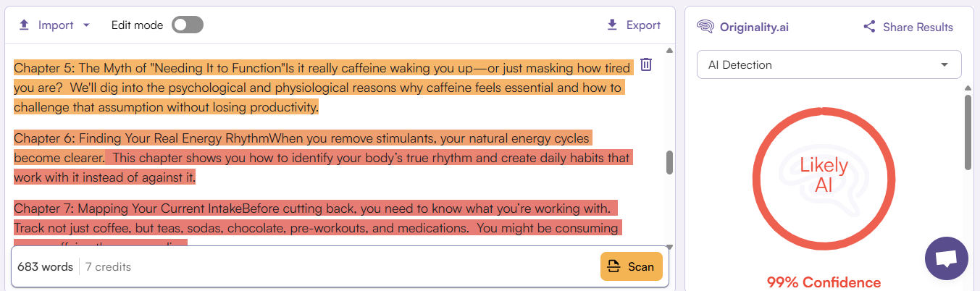The width and height of the screenshot is (980, 291).
Task: Click the Chapter 6 highlighted paragraph
Action: pos(319,157)
